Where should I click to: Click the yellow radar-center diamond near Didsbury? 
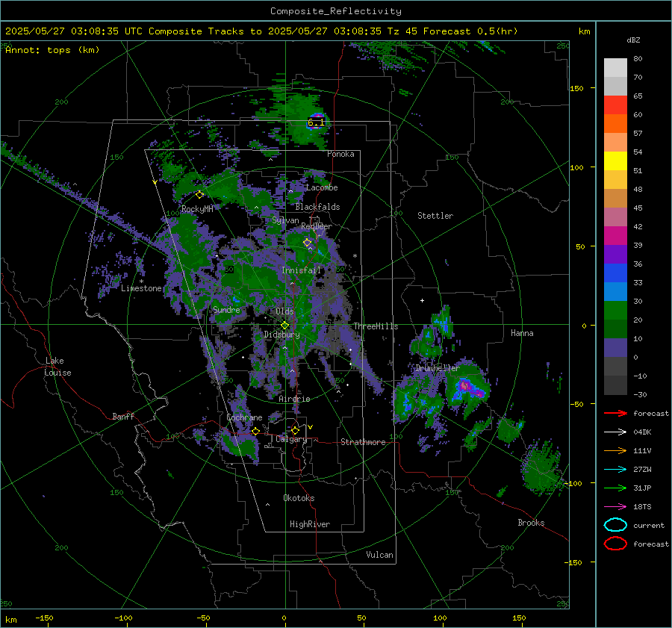click(x=284, y=326)
